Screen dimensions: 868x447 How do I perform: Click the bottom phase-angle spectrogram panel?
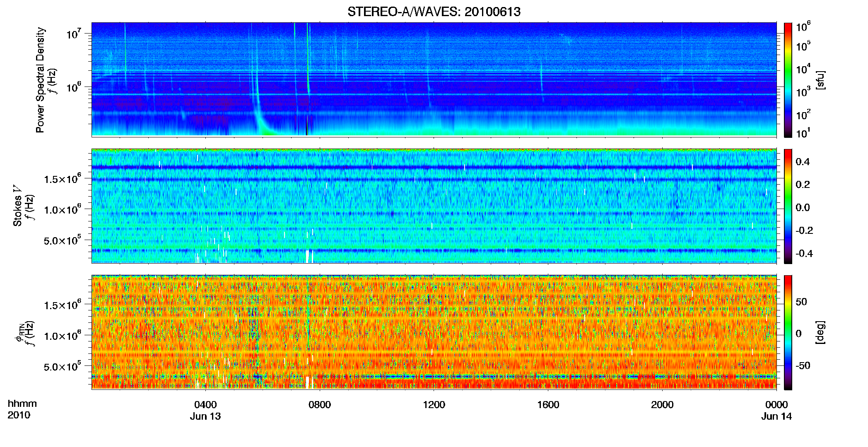tap(434, 332)
